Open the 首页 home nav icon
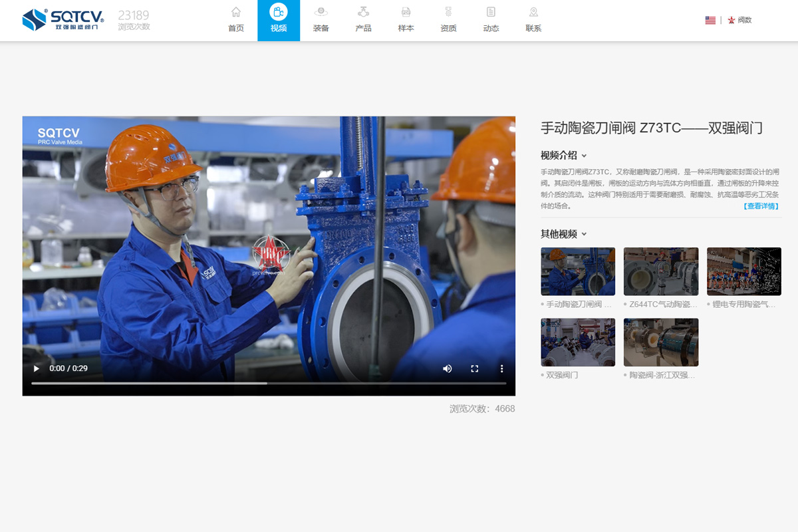This screenshot has height=532, width=798. (236, 13)
